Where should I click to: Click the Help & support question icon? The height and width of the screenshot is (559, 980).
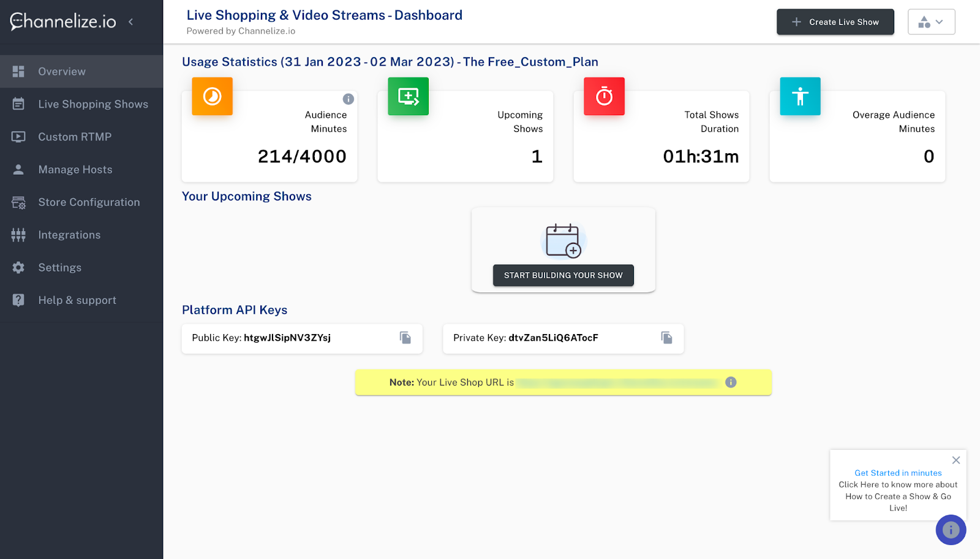tap(18, 300)
